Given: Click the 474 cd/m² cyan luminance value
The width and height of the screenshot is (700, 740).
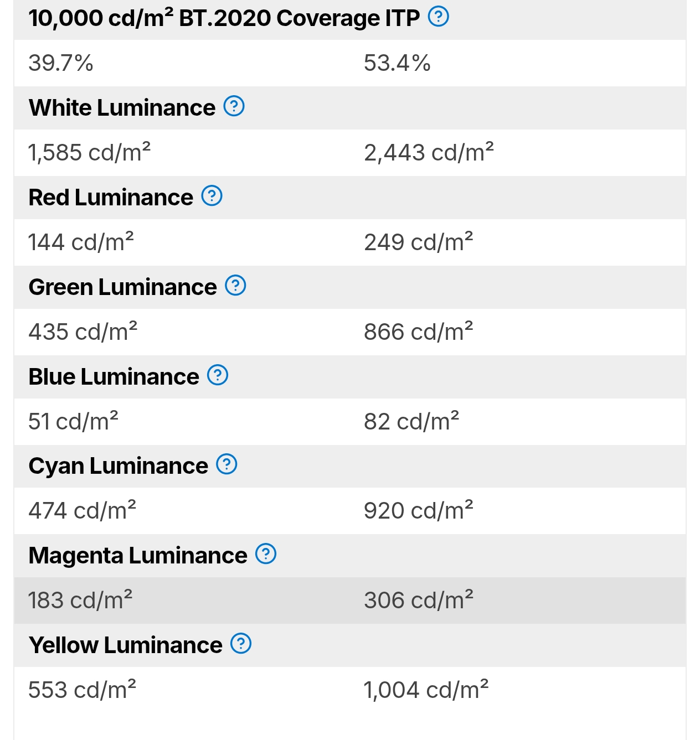Looking at the screenshot, I should 82,510.
